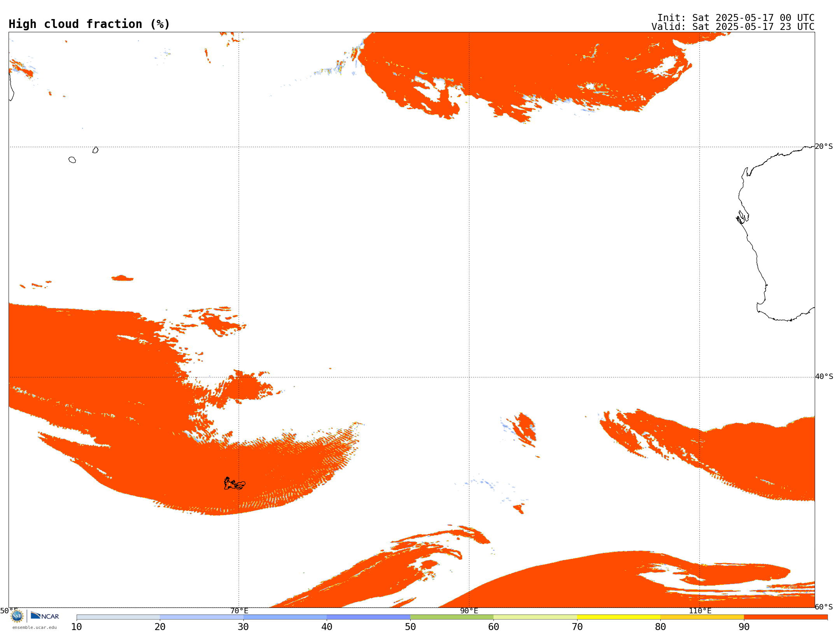Click the colorbar tick label 50
Screen dimensions: 840x632
[410, 627]
